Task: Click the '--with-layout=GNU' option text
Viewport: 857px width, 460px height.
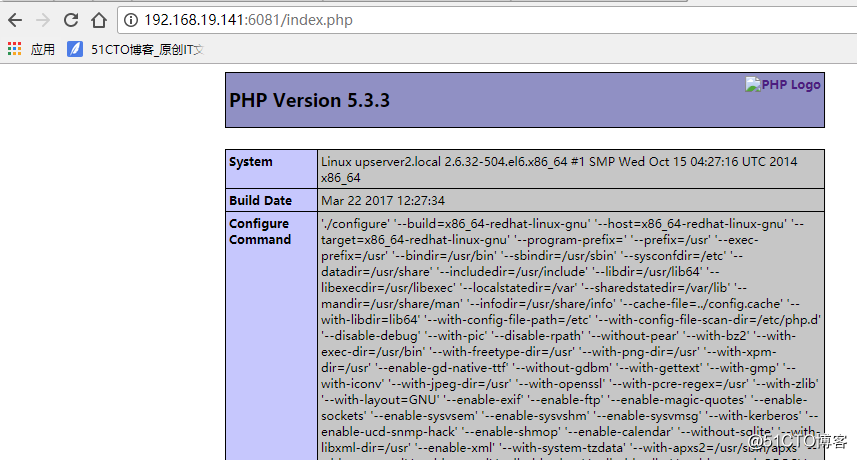Action: point(379,400)
